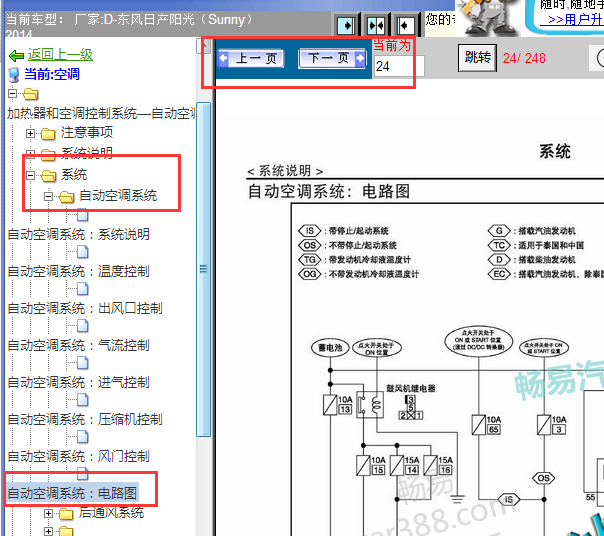This screenshot has height=536, width=604.
Task: Expand the 后通风系统 folder
Action: point(48,513)
